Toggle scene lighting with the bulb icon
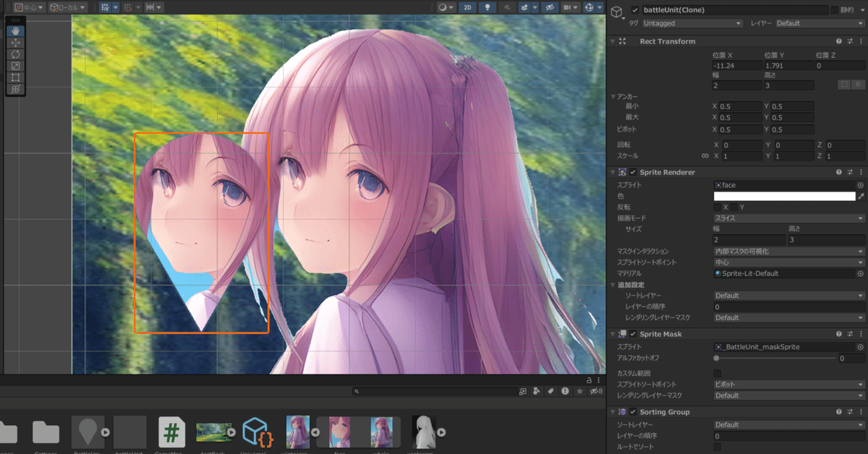868x454 pixels. pos(488,7)
